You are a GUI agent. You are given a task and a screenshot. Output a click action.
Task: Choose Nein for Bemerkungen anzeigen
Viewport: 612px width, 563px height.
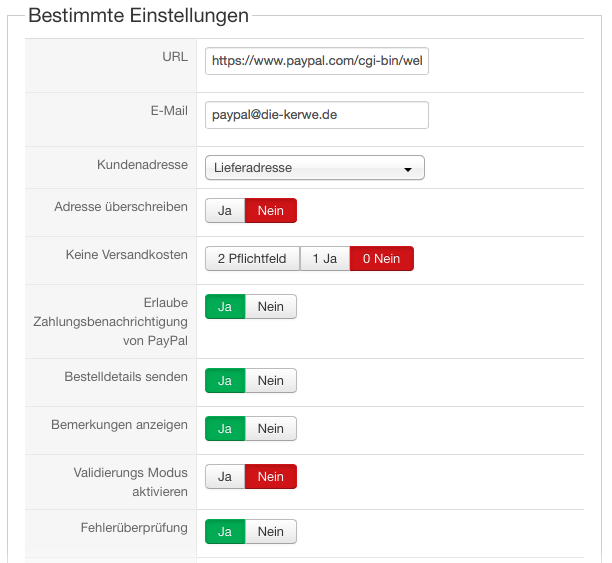(271, 429)
